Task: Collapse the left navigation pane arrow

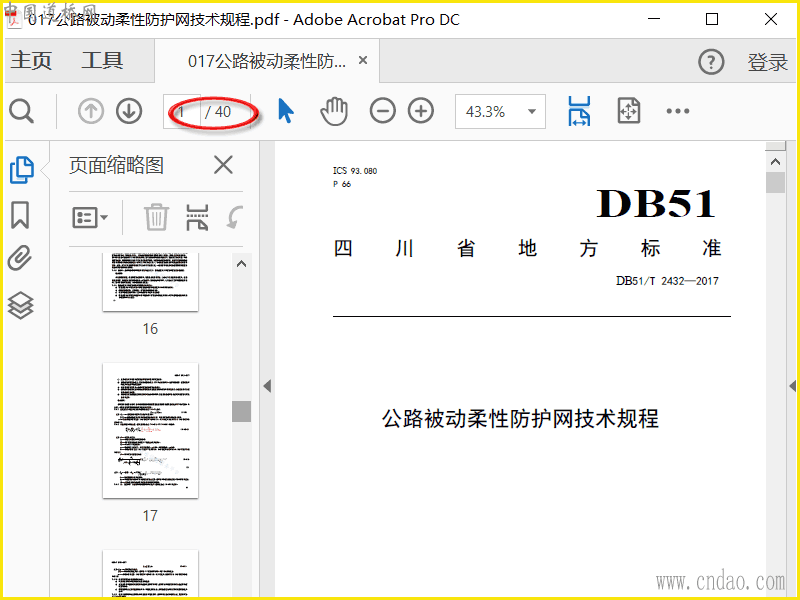Action: [267, 386]
